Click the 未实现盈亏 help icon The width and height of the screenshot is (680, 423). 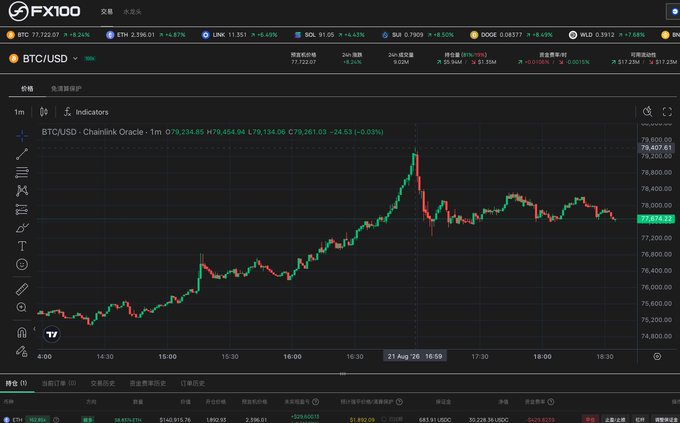pos(316,402)
